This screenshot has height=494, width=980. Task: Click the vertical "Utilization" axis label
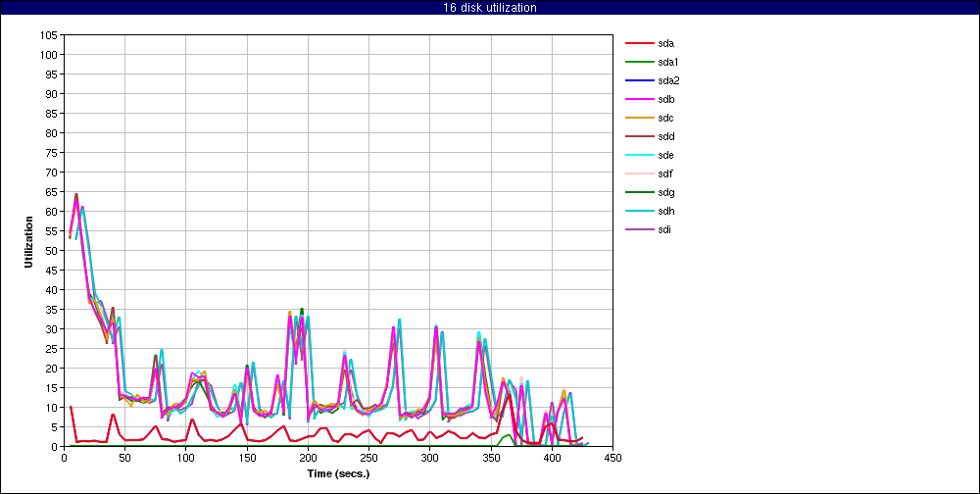coord(28,241)
